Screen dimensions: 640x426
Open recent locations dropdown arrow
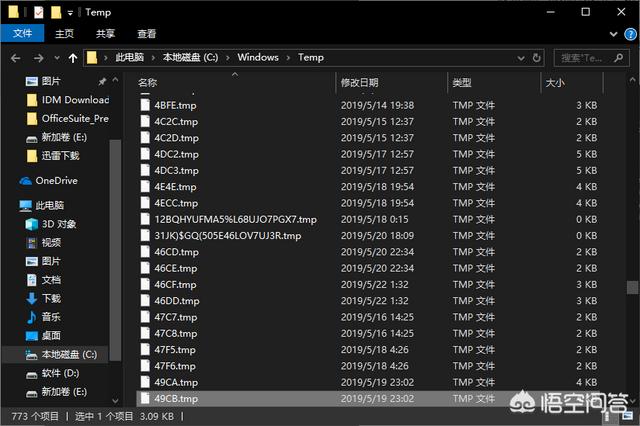pyautogui.click(x=57, y=58)
